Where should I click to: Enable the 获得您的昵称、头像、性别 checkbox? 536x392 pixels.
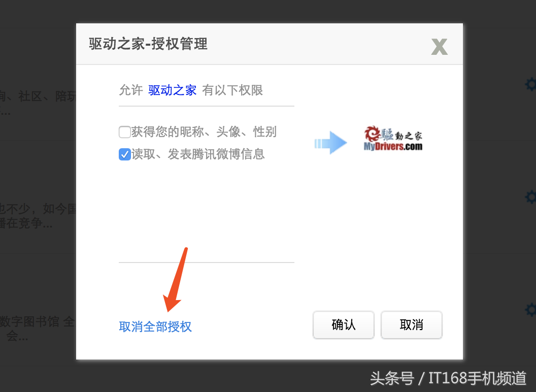(124, 132)
